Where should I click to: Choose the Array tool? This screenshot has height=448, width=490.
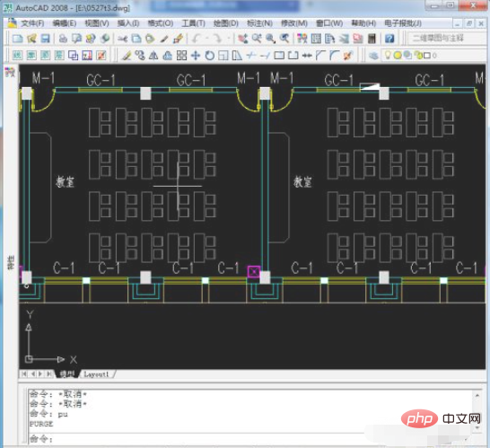181,56
